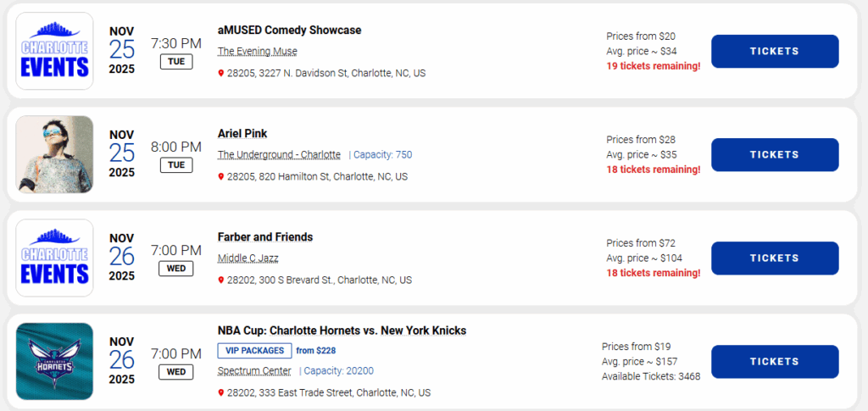Open NBA Cup Hornets vs. Knicks event title

(342, 330)
